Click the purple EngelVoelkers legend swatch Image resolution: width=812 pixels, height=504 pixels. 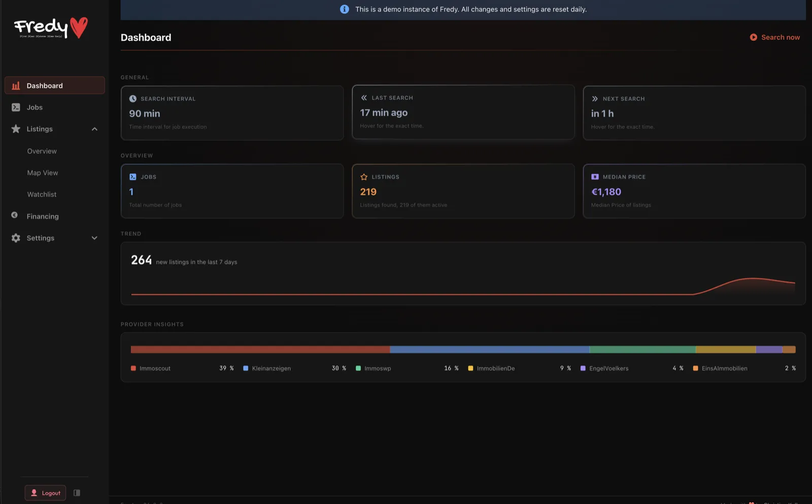pyautogui.click(x=583, y=368)
